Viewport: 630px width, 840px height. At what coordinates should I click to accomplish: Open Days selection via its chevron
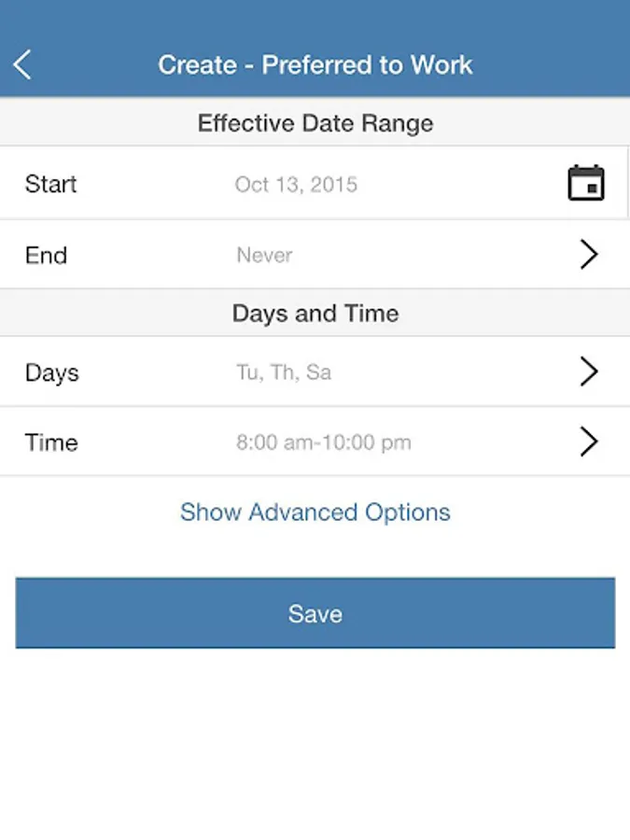tap(589, 371)
